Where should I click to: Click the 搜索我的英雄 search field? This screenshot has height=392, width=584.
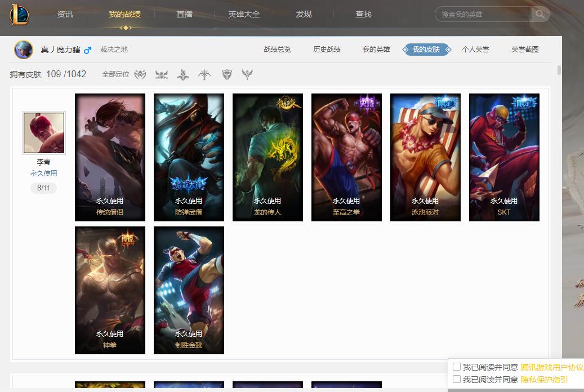pyautogui.click(x=484, y=14)
